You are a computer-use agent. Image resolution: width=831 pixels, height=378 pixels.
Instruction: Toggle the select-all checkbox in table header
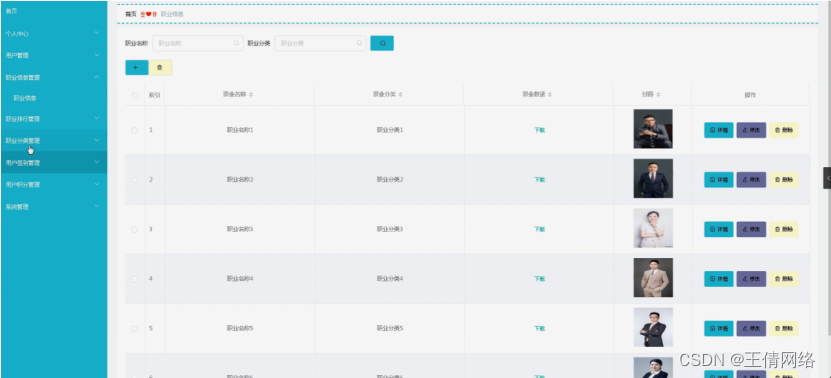click(x=135, y=95)
